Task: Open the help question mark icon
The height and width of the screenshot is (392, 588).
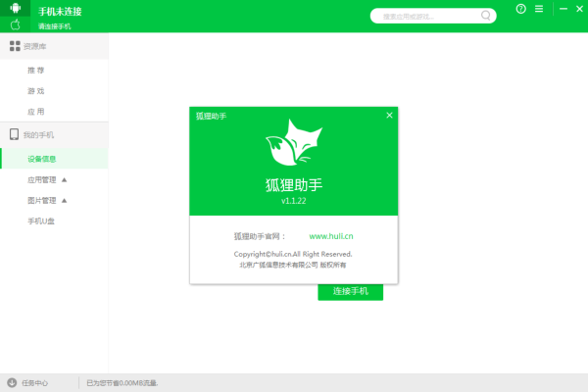Action: click(x=520, y=9)
